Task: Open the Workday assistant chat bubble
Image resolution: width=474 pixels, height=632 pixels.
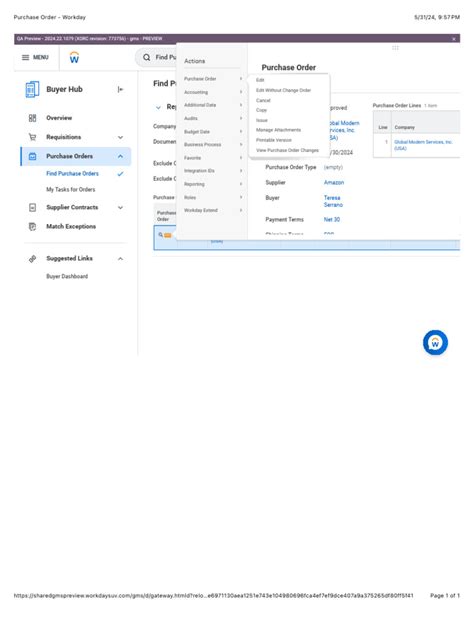Action: 435,343
